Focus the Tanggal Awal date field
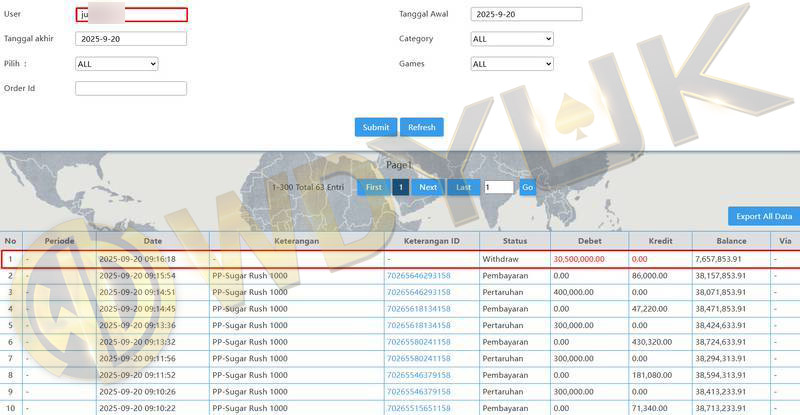 526,15
